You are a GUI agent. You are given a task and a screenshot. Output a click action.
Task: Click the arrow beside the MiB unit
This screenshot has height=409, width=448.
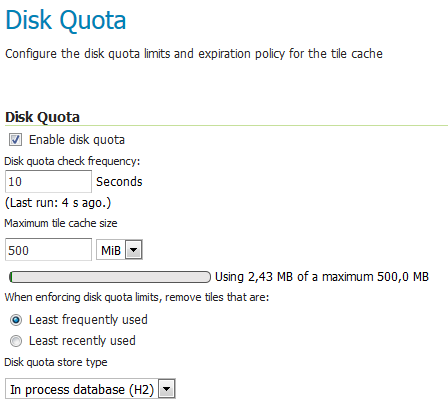(x=134, y=250)
